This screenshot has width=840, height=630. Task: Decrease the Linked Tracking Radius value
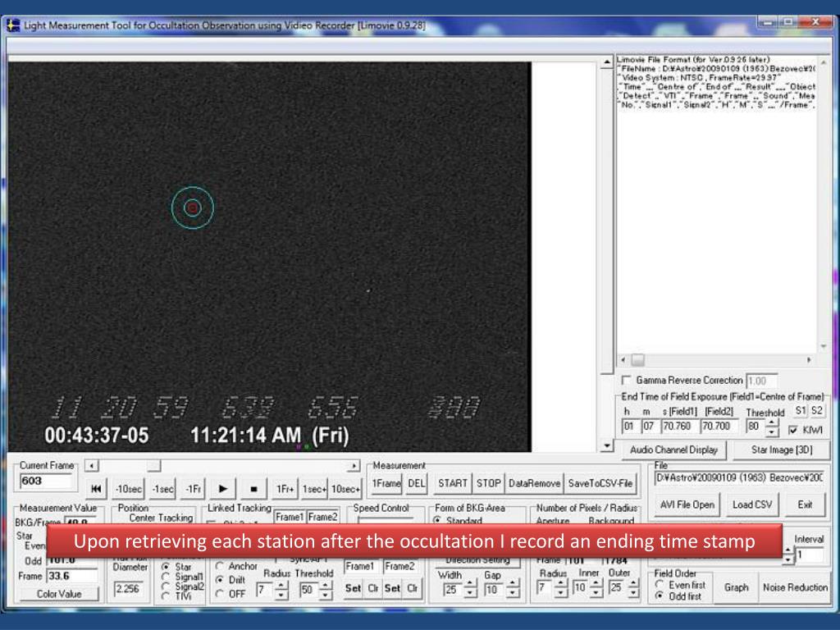coord(281,595)
